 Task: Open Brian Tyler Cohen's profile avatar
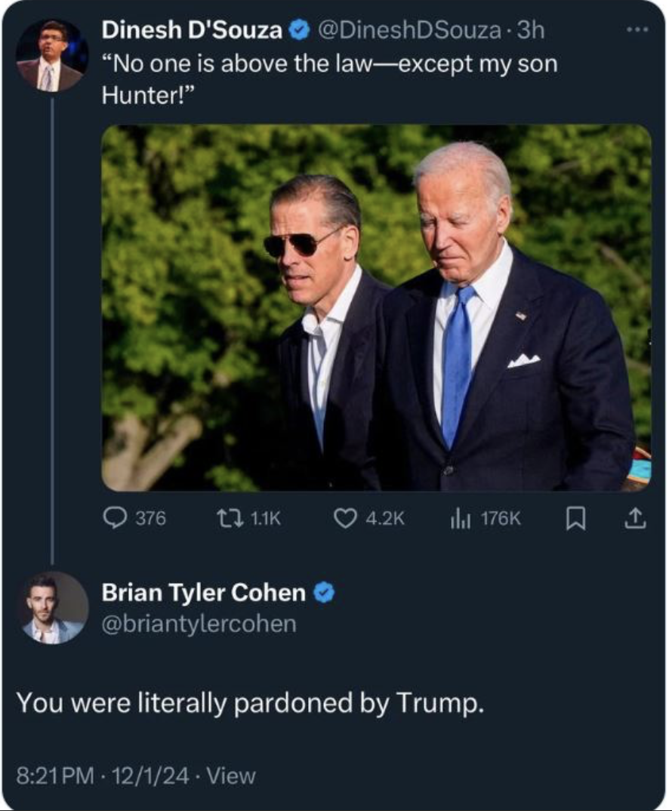(x=52, y=609)
